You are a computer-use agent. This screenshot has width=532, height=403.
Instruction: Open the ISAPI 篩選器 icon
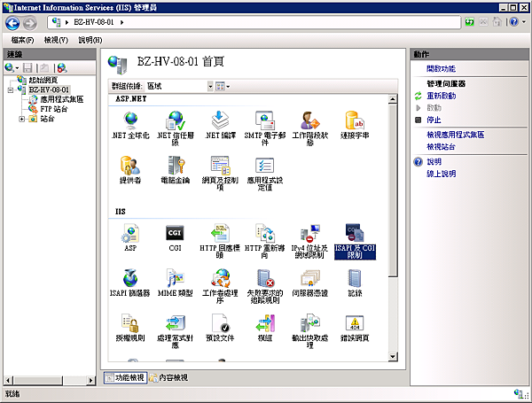pyautogui.click(x=130, y=283)
